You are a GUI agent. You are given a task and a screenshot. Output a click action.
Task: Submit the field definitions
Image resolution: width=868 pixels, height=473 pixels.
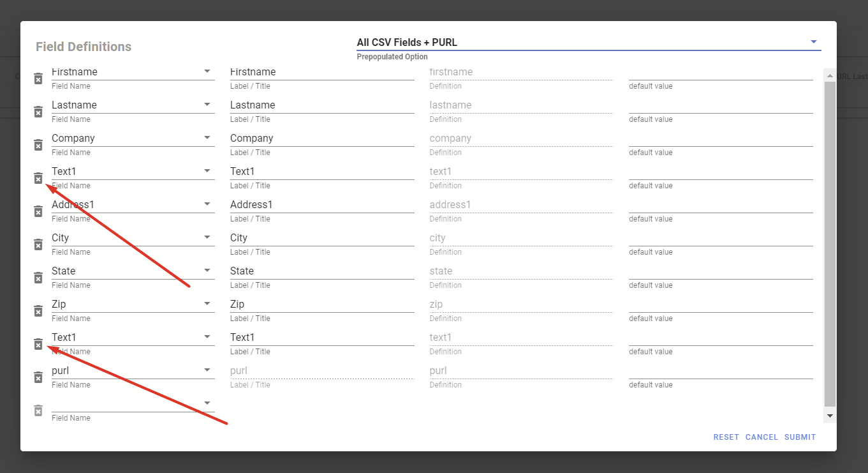800,437
